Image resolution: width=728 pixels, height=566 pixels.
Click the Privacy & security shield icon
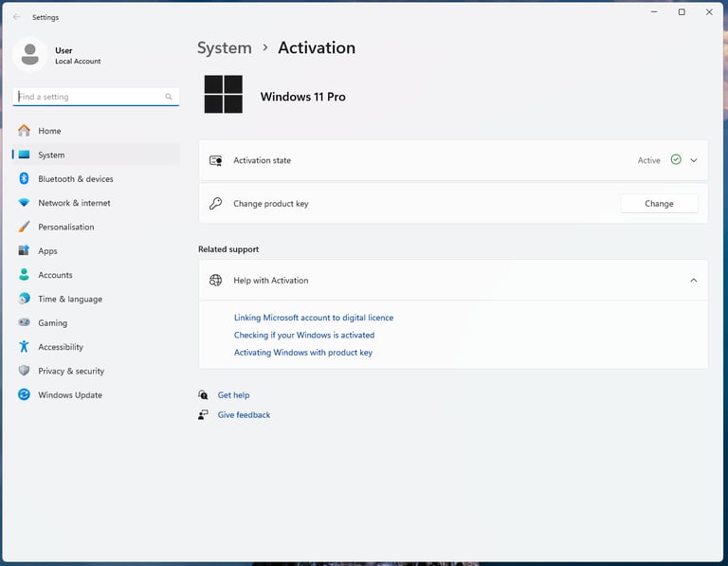coord(24,371)
